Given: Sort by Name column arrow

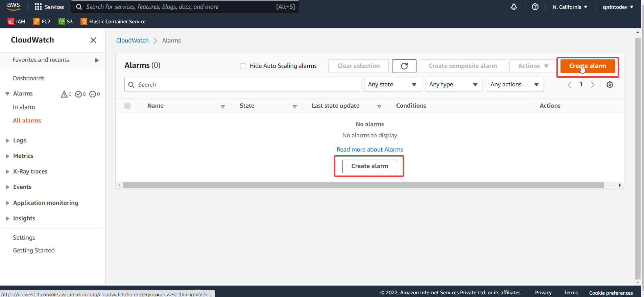Looking at the screenshot, I should tap(223, 106).
